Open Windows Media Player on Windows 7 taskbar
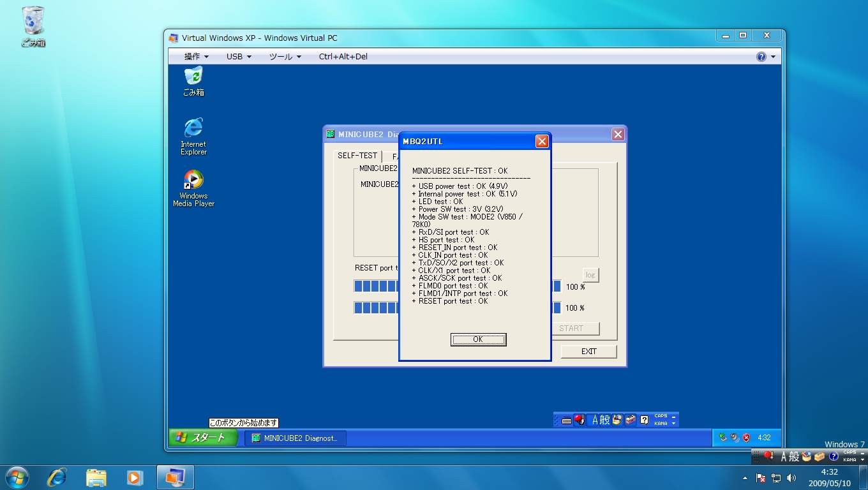The width and height of the screenshot is (868, 490). coord(134,477)
